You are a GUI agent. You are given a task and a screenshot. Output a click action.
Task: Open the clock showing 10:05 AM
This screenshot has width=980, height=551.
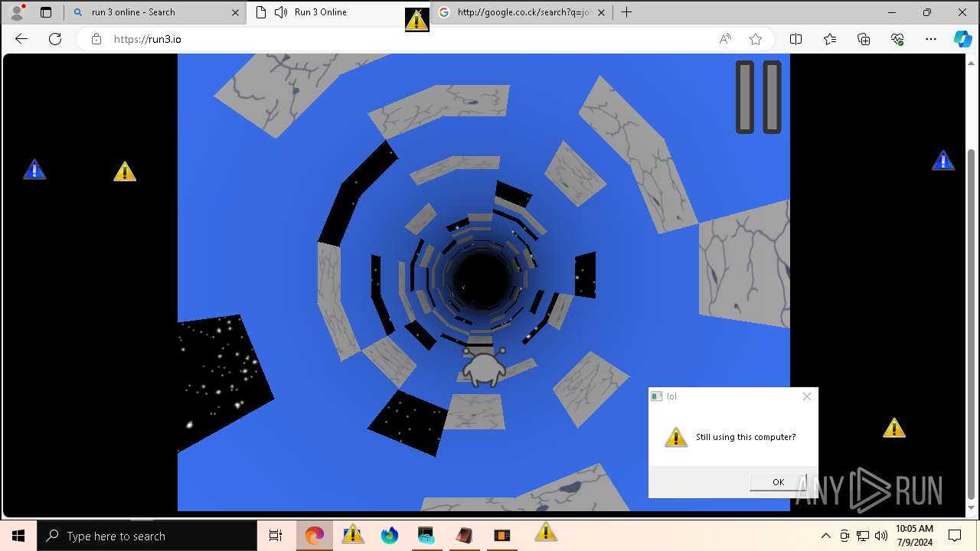point(914,536)
